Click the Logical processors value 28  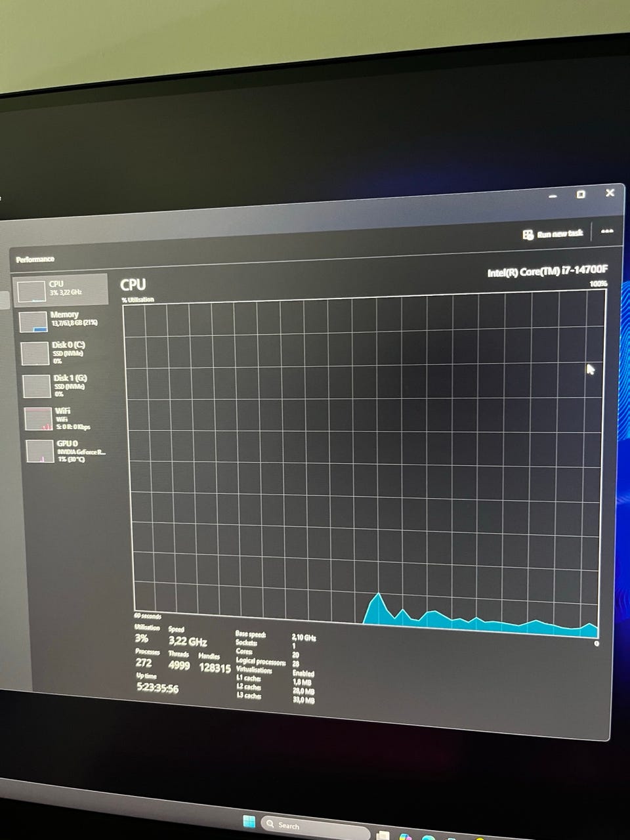pos(295,663)
